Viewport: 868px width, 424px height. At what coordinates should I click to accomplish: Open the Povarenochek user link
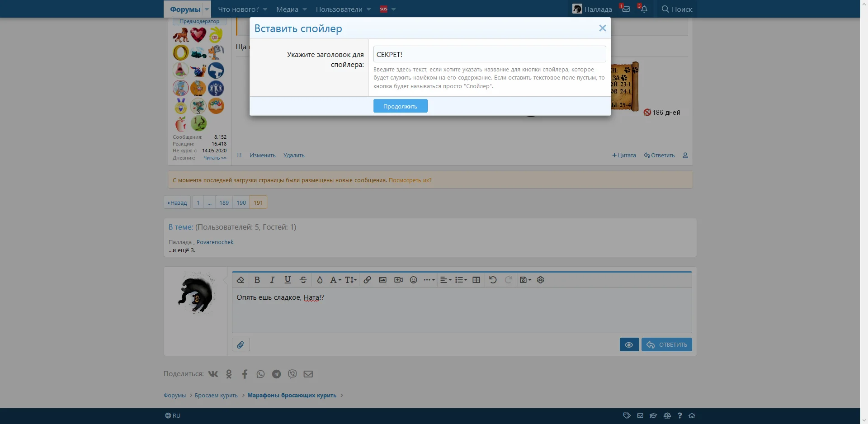point(215,242)
